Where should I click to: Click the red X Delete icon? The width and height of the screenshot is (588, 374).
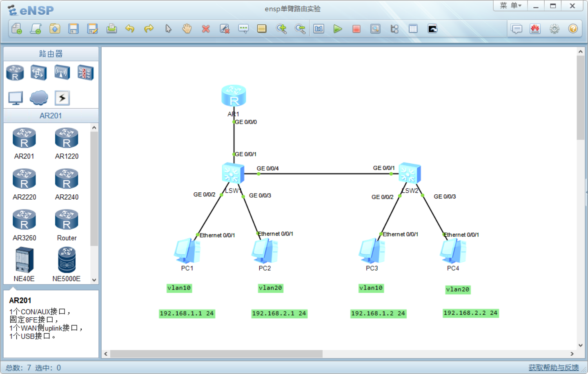tap(206, 29)
